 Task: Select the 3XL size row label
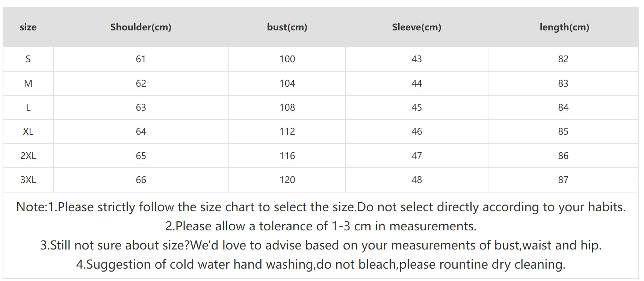click(28, 180)
